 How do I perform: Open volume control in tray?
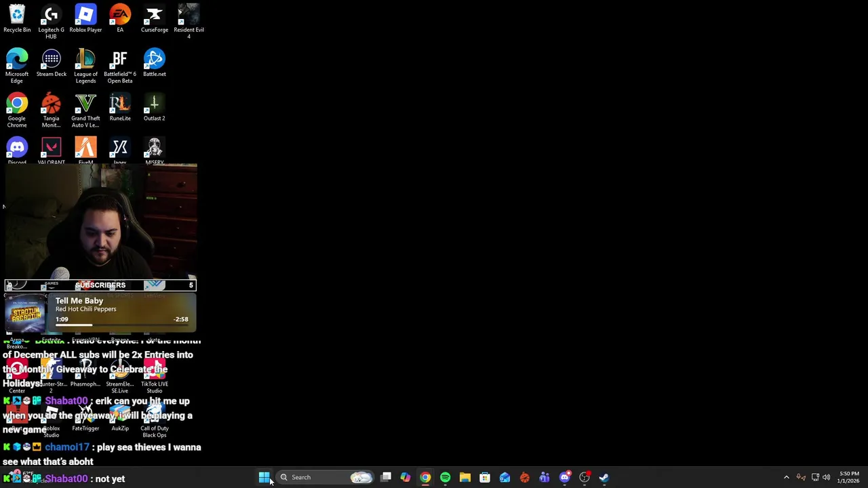coord(827,477)
